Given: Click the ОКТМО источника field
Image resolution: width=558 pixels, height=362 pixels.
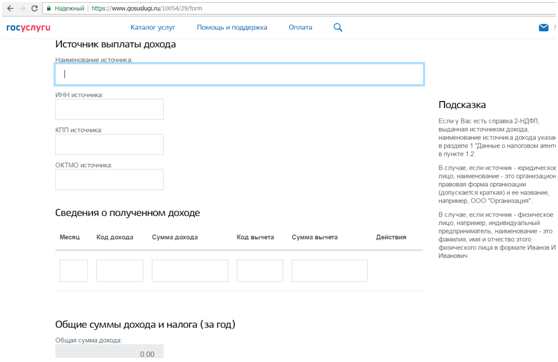Looking at the screenshot, I should [x=109, y=179].
